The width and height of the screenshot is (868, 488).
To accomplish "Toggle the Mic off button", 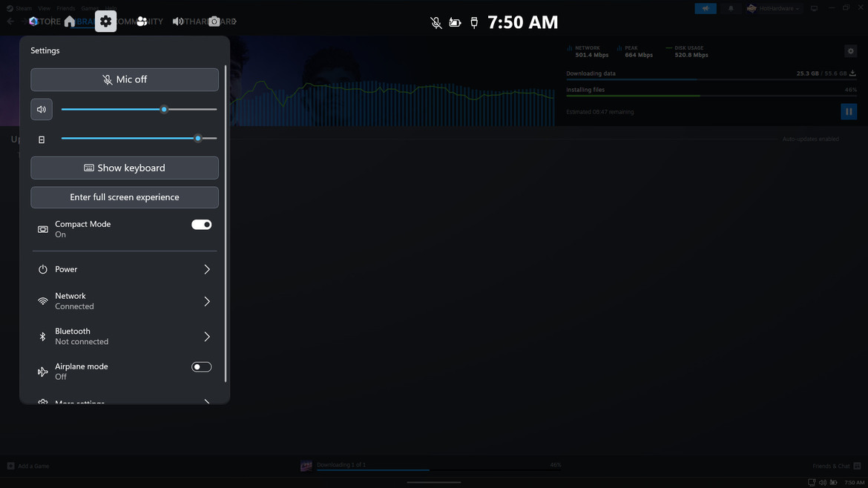I will 125,80.
